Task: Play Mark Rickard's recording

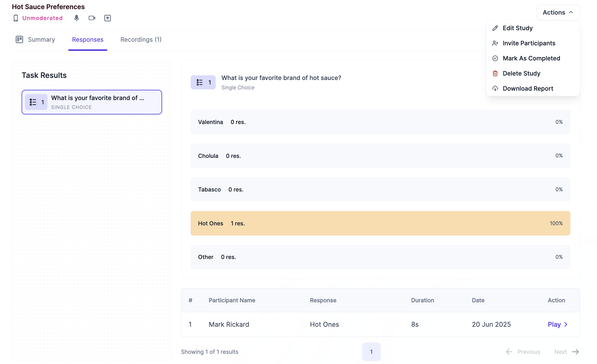Action: pos(554,324)
